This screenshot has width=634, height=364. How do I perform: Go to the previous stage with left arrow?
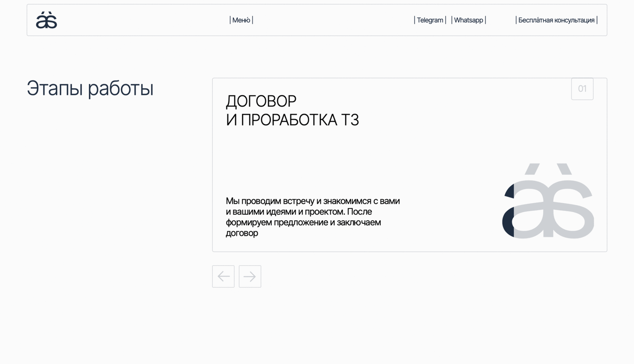(x=223, y=277)
